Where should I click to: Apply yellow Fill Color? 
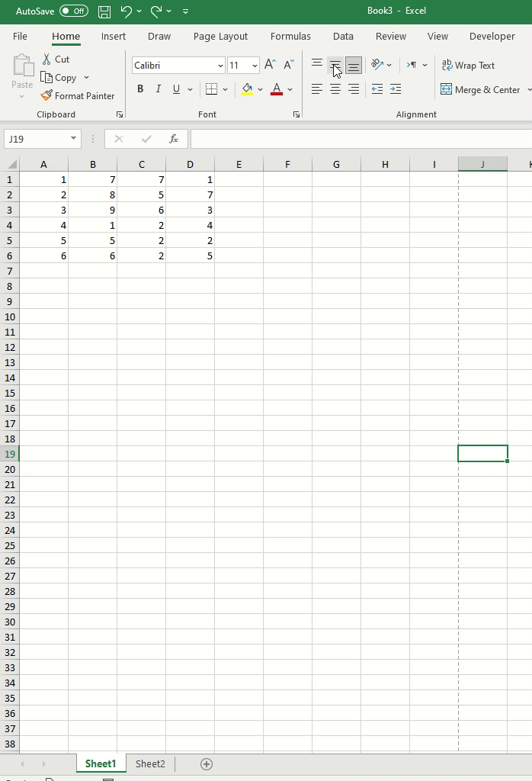pos(247,89)
